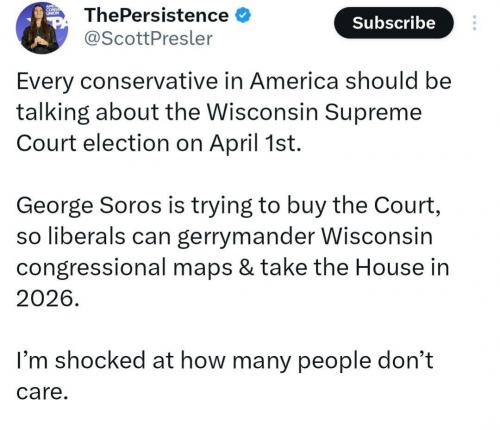
Task: Click the year '2026.' in tweet
Action: 48,299
